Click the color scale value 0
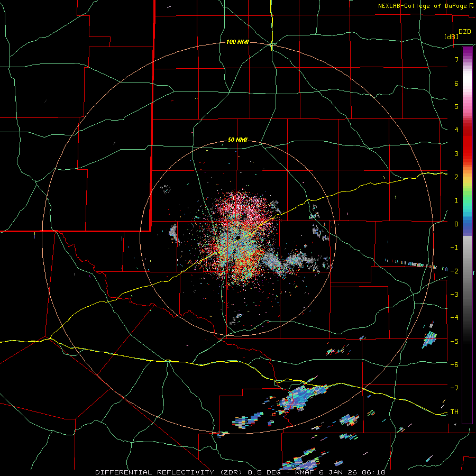The width and height of the screenshot is (476, 476). click(x=456, y=224)
